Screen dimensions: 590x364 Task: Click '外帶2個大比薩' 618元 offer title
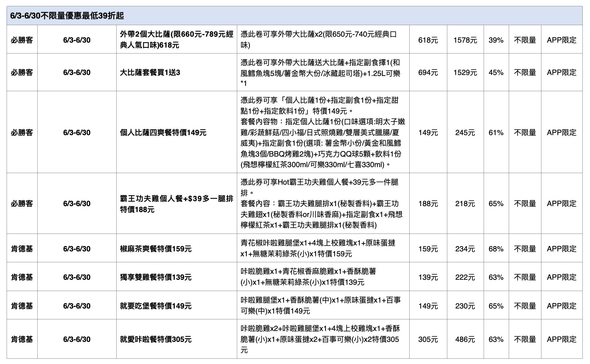coord(176,40)
